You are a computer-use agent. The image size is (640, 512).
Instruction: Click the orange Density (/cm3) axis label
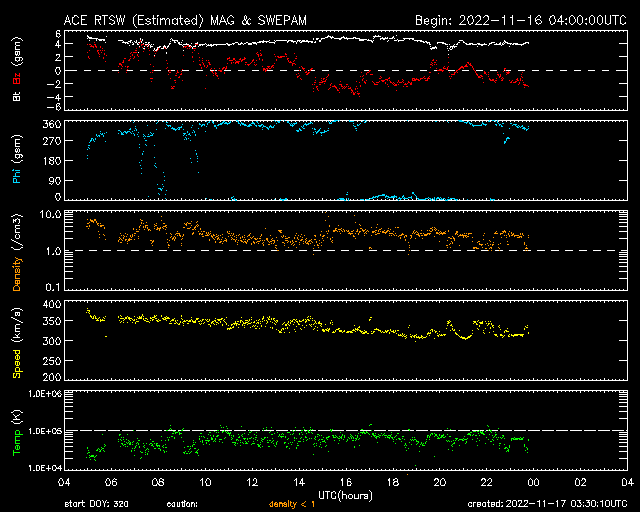[16, 253]
